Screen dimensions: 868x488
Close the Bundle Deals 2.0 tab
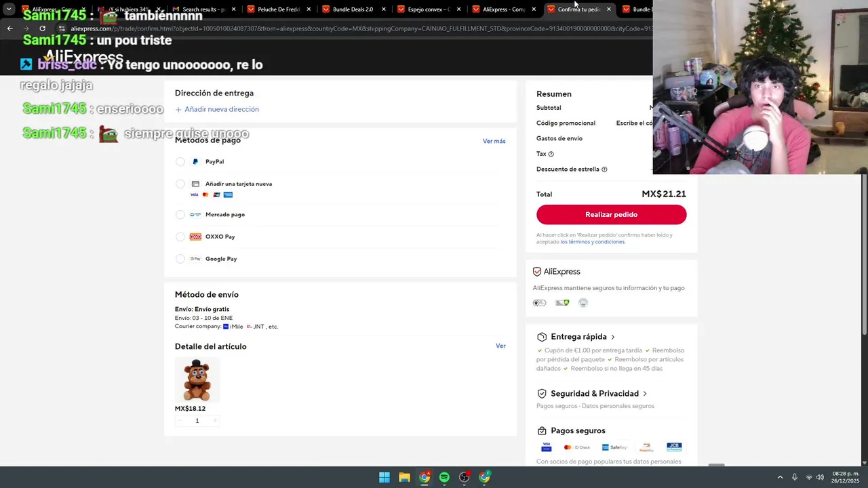384,9
